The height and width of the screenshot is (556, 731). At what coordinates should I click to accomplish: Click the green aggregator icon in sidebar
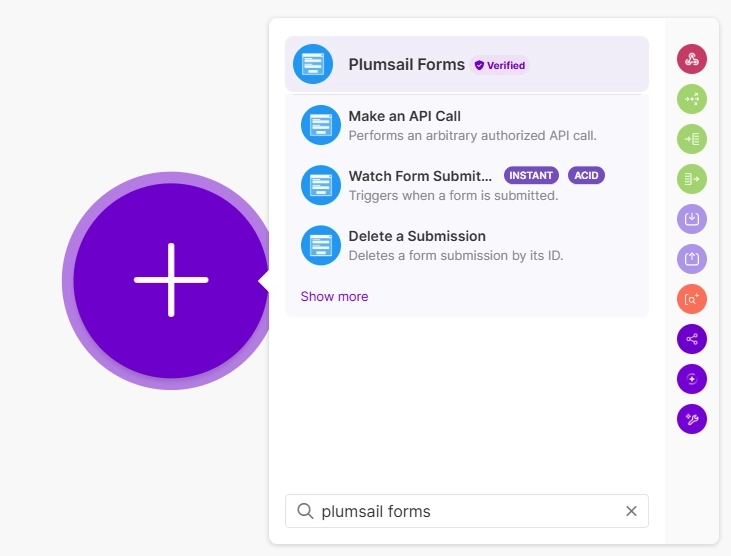point(691,139)
